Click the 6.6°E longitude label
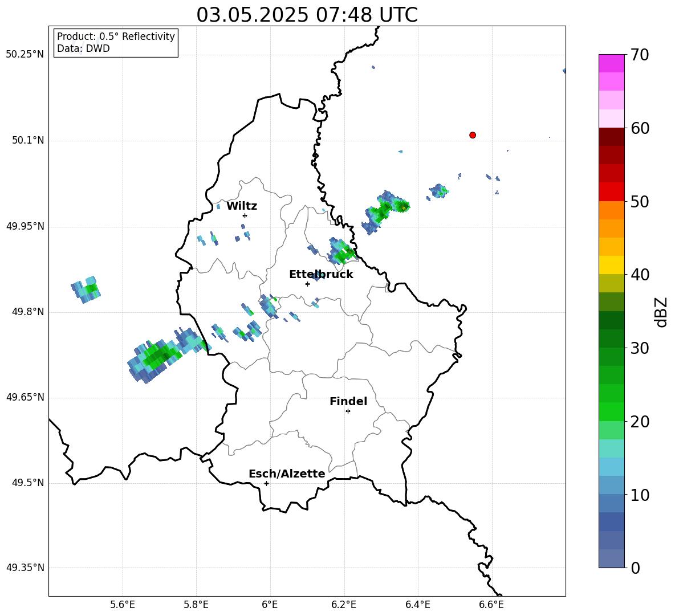This screenshot has width=675, height=616. click(491, 605)
